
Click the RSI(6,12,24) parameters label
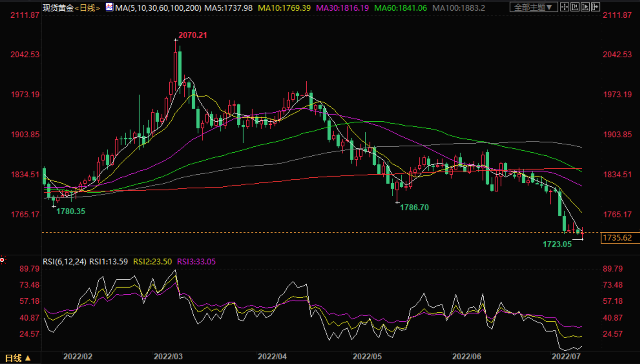point(64,262)
